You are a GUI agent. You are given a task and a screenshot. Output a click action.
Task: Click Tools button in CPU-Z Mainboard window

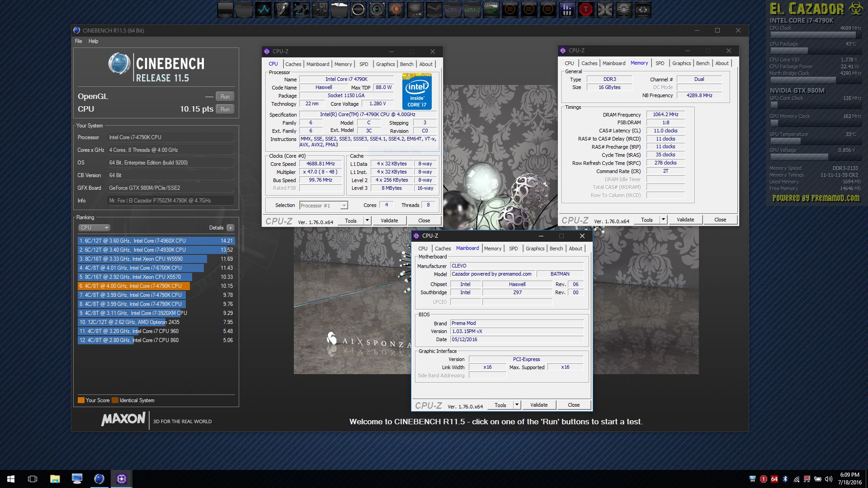(500, 405)
